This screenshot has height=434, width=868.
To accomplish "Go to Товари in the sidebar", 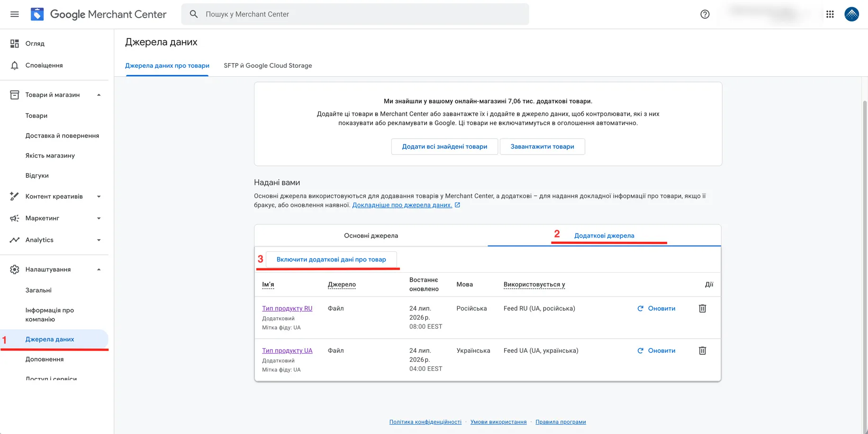I will [x=36, y=116].
